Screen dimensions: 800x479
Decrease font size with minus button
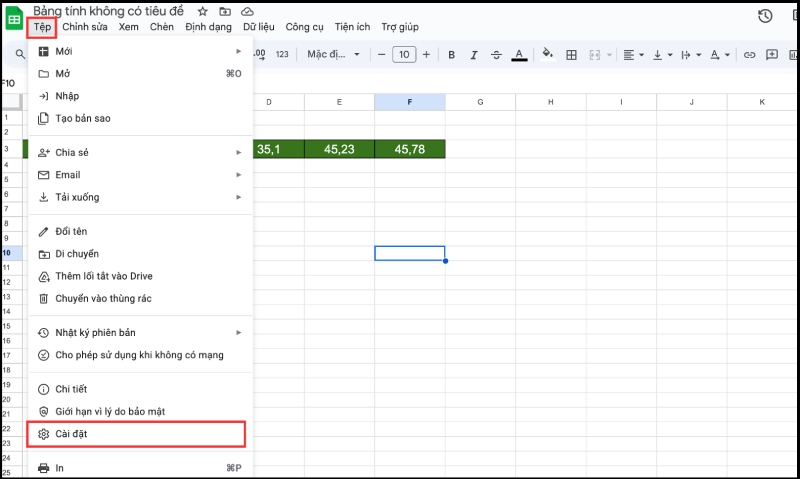381,54
